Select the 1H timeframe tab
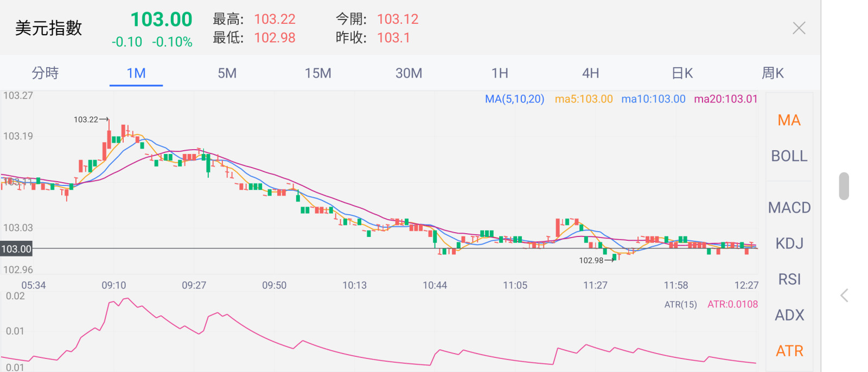 click(500, 73)
